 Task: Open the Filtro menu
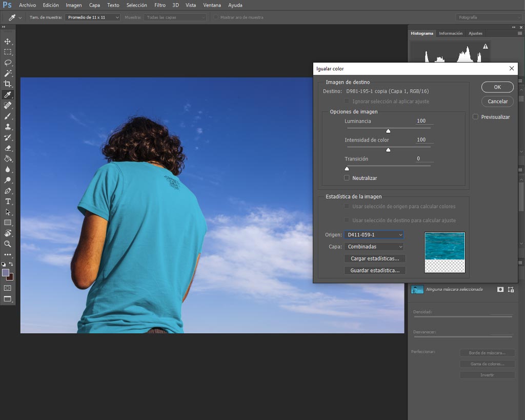160,5
